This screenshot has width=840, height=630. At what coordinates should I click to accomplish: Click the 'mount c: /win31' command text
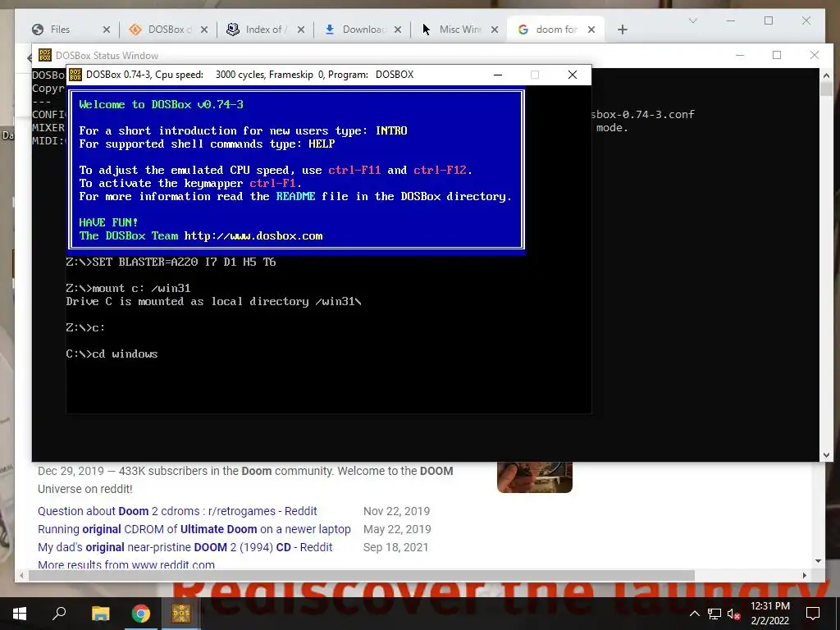pos(141,288)
